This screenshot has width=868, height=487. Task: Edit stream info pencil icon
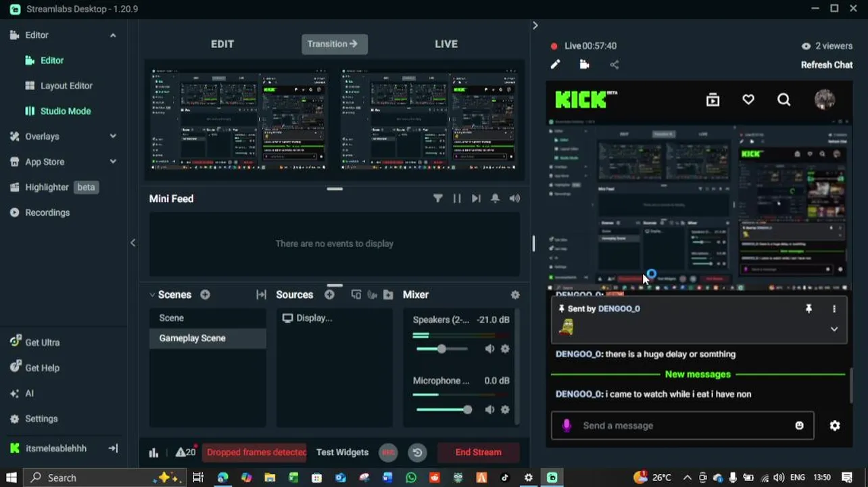555,64
